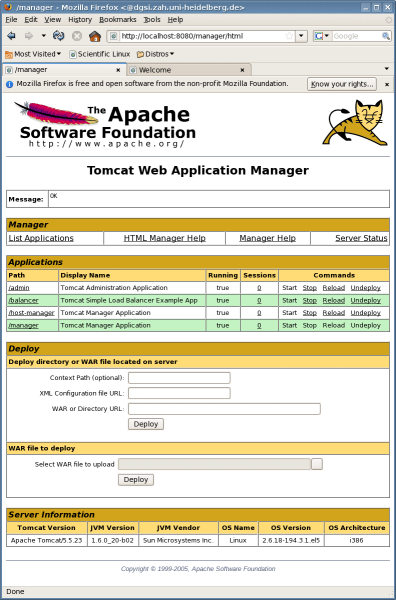This screenshot has width=396, height=600.
Task: Bookmark this page with the star icon
Action: pyautogui.click(x=289, y=36)
